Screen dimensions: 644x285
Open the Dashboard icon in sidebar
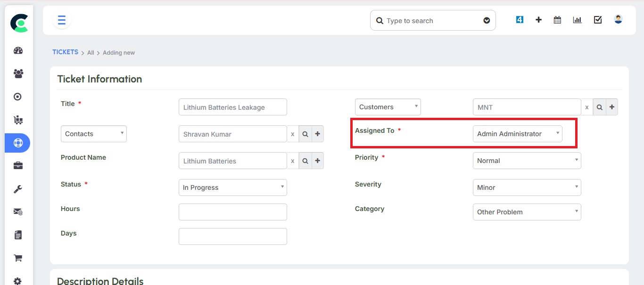pos(18,51)
